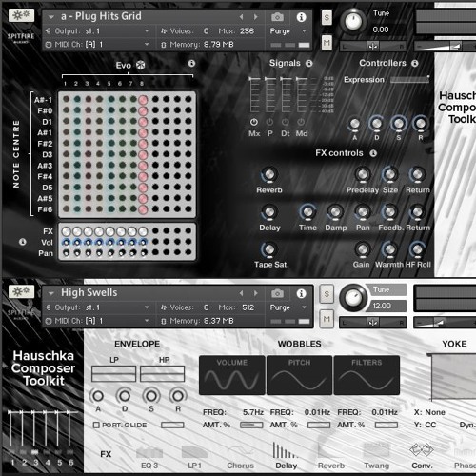Solo the High Swells instrument

[x=327, y=294]
